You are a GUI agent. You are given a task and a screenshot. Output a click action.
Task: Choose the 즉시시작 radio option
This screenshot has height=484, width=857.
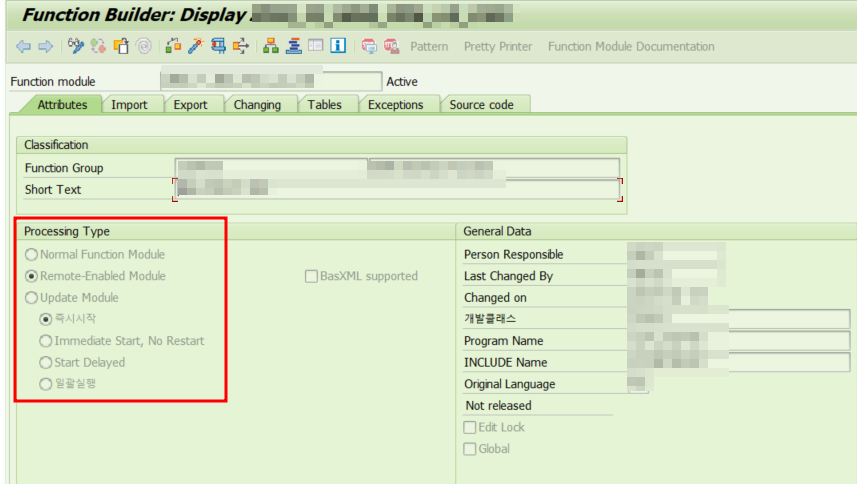(45, 319)
